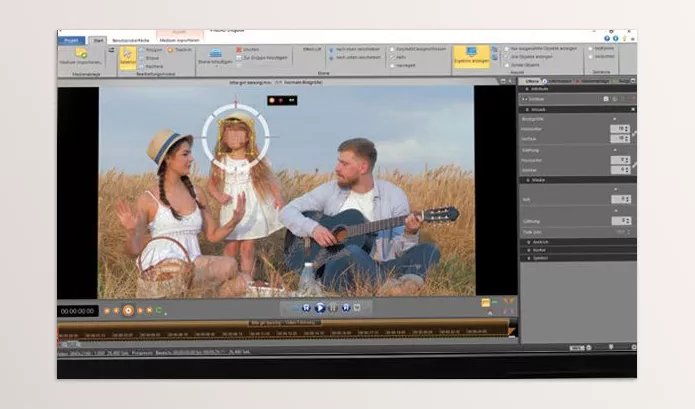Viewport: 695px width, 409px height.
Task: Choose the Polygon mask tool
Action: click(151, 50)
